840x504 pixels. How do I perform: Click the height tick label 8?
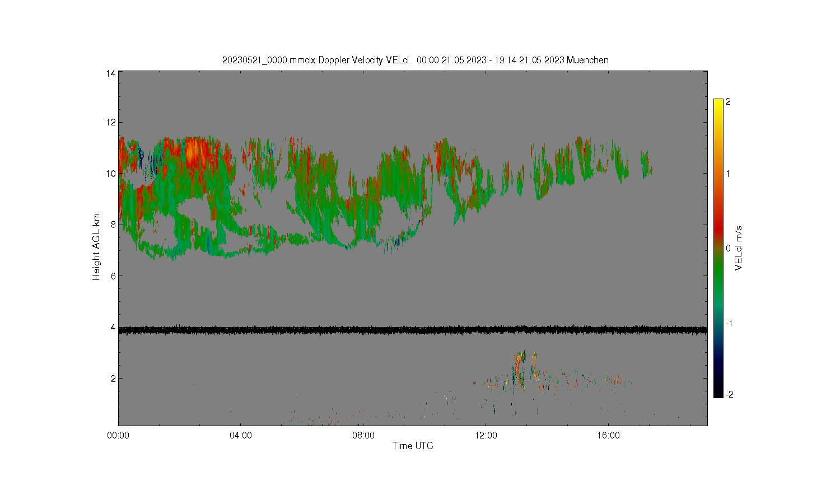click(x=113, y=225)
